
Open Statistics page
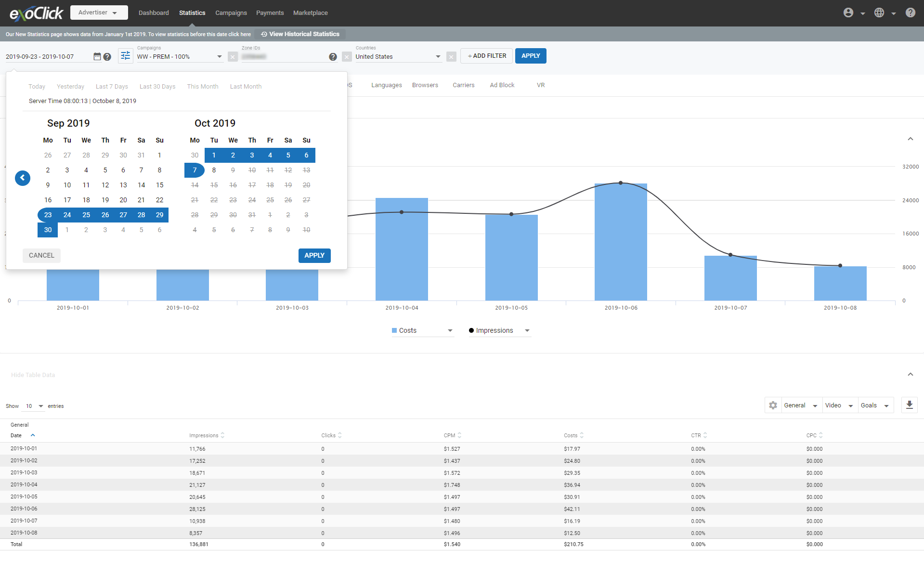pyautogui.click(x=192, y=13)
